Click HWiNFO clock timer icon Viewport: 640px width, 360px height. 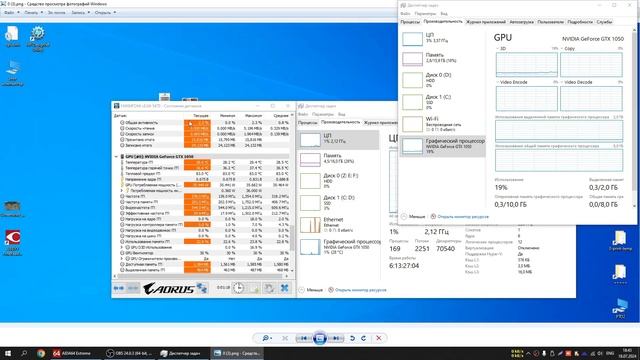point(238,288)
